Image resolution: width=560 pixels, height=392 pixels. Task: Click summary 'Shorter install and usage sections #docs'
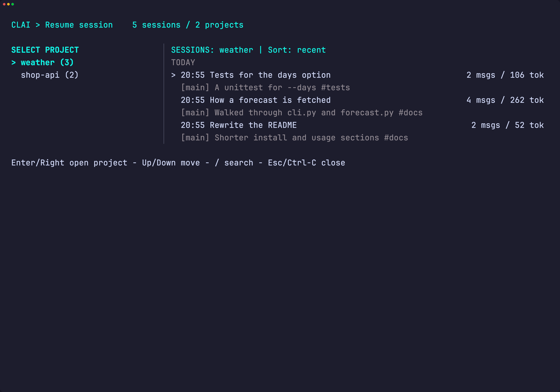(294, 138)
